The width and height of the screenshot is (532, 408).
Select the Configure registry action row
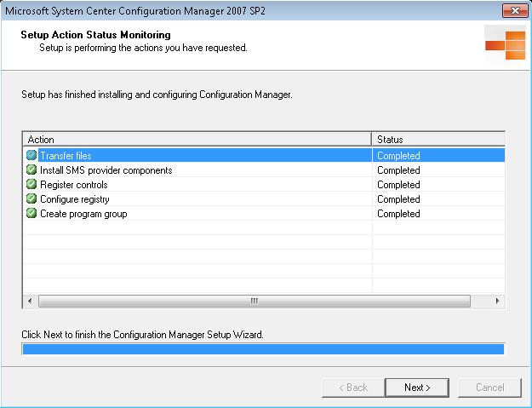click(x=265, y=199)
